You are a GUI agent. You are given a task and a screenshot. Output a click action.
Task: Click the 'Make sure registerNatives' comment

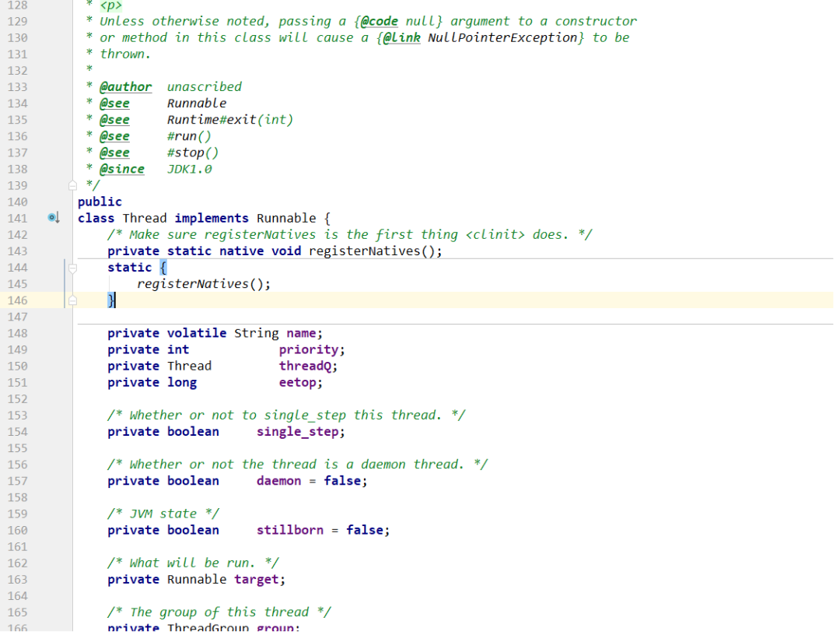pyautogui.click(x=350, y=235)
